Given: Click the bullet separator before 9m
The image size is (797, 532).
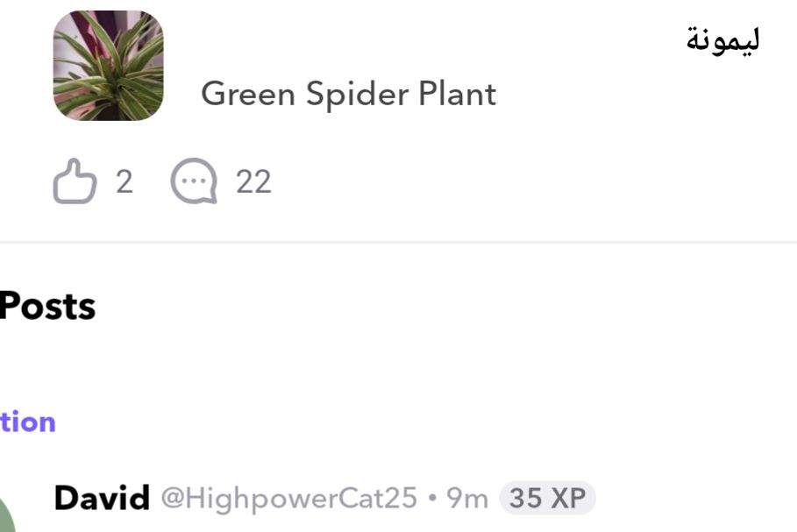Looking at the screenshot, I should click(x=432, y=498).
